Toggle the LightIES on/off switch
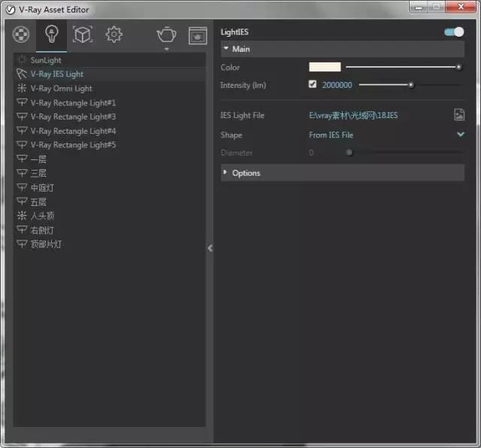Image resolution: width=481 pixels, height=448 pixels. 454,32
